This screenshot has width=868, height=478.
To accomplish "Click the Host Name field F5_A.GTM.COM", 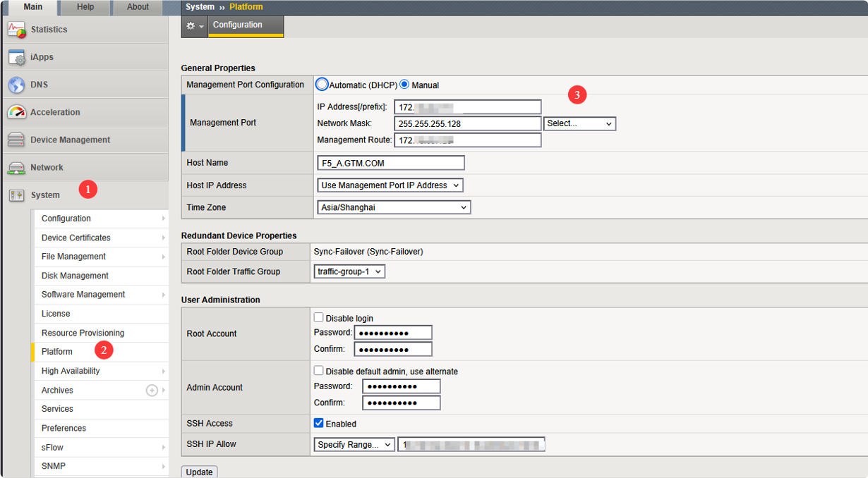I will [391, 163].
